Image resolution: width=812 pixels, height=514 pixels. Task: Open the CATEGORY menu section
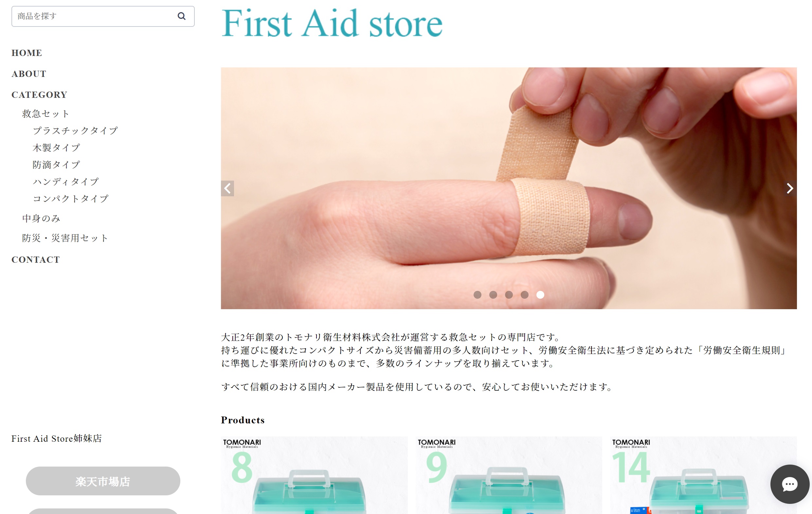40,95
